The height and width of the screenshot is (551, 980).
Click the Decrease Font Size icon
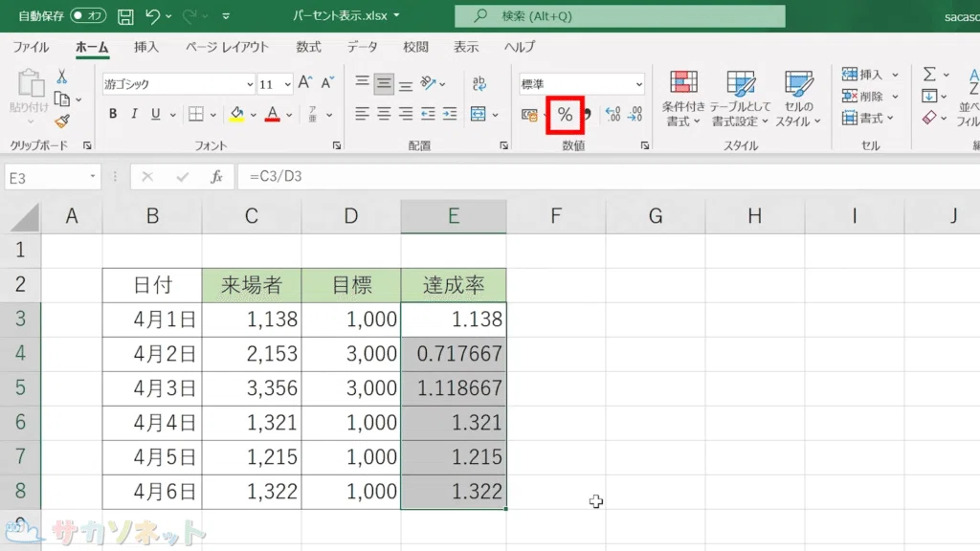tap(327, 83)
